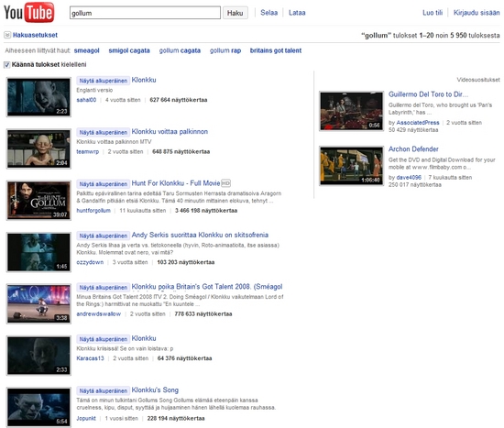Open uploader Karacas13's channel

pos(91,358)
